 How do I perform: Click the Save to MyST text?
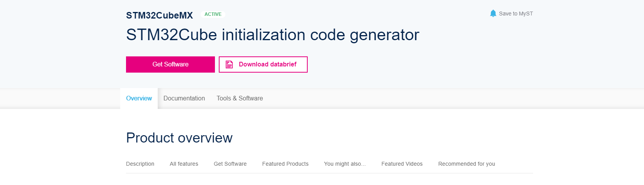[516, 14]
